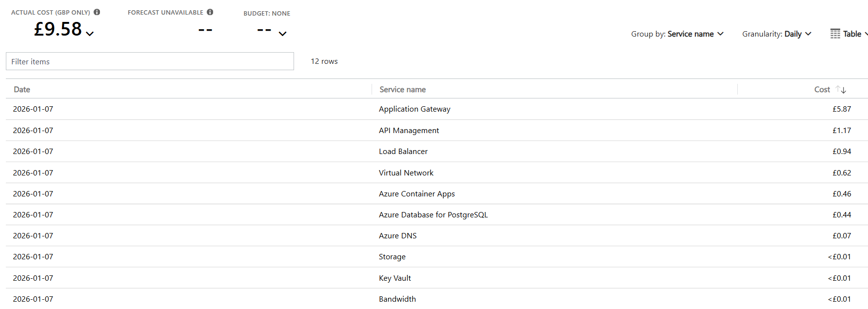Image resolution: width=868 pixels, height=309 pixels.
Task: Sort by the Service name column header
Action: (x=402, y=90)
